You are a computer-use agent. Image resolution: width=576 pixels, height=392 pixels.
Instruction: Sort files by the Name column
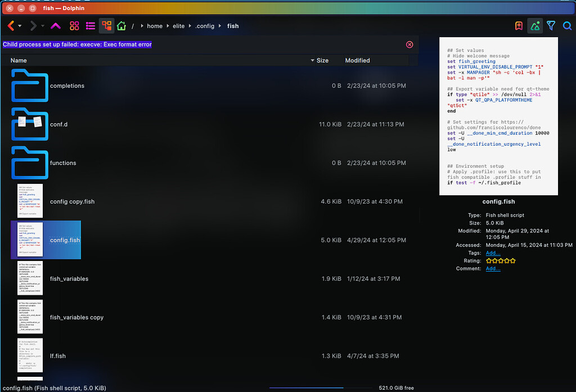[19, 60]
